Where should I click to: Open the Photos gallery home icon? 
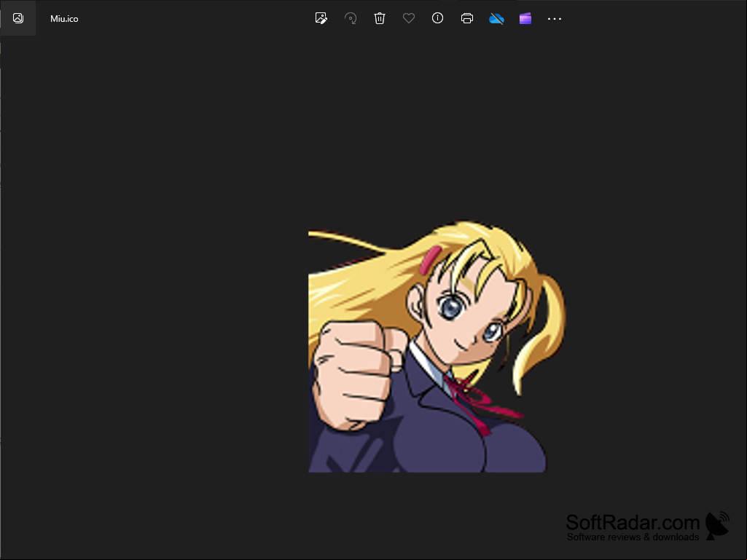coord(18,18)
